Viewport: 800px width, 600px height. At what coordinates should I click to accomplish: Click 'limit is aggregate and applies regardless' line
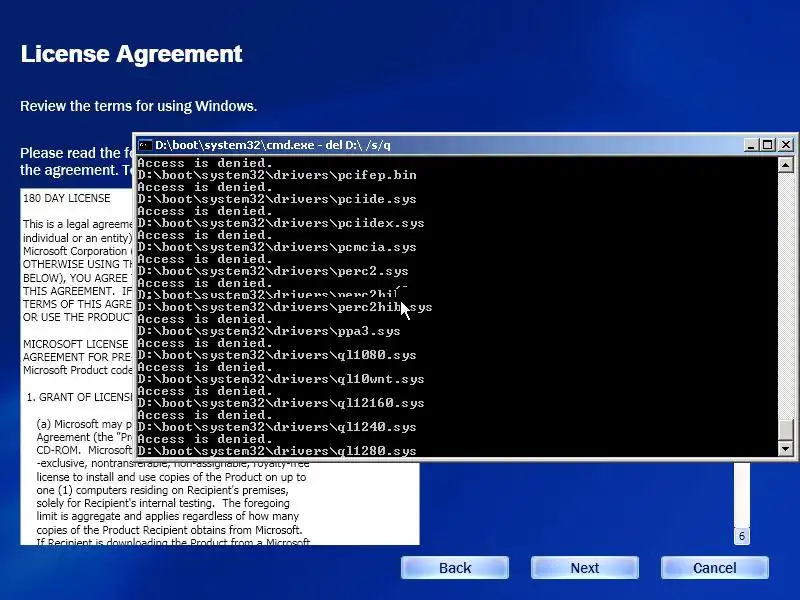pyautogui.click(x=167, y=516)
